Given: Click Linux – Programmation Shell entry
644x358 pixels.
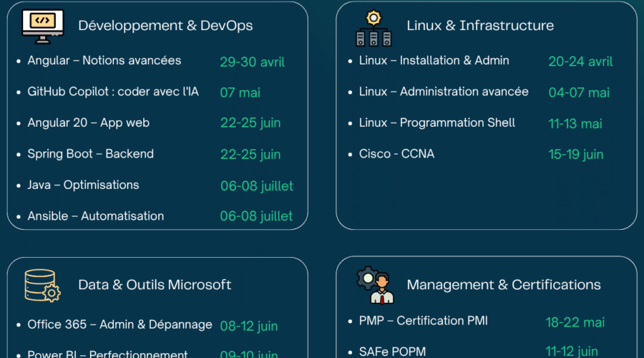Looking at the screenshot, I should pos(437,122).
